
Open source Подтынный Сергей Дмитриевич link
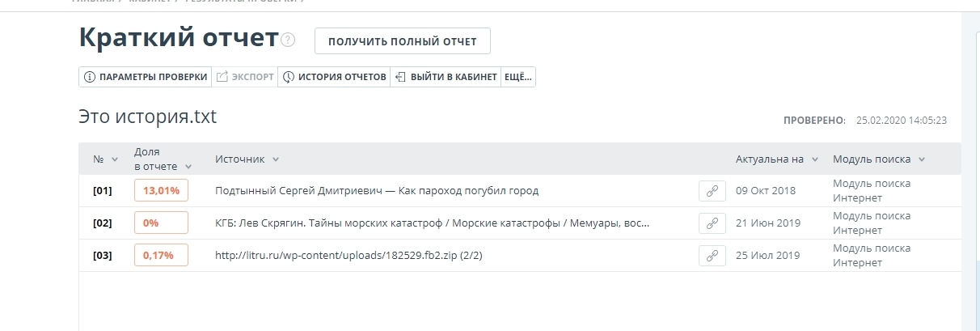(x=377, y=191)
